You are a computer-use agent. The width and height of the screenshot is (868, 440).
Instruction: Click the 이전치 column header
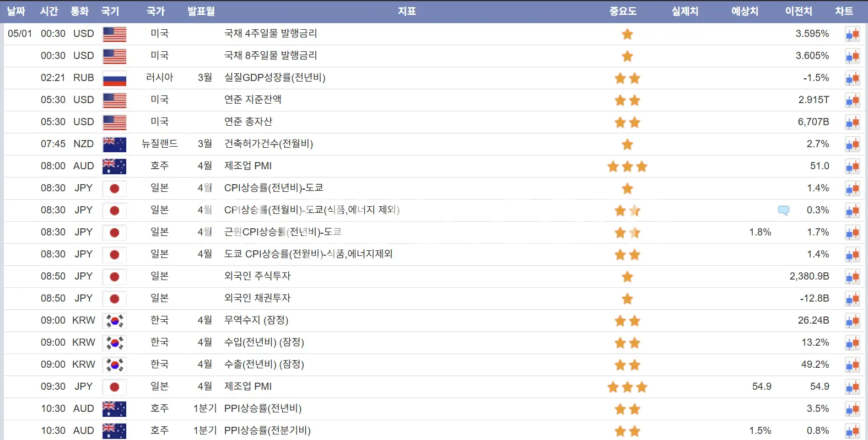tap(799, 11)
